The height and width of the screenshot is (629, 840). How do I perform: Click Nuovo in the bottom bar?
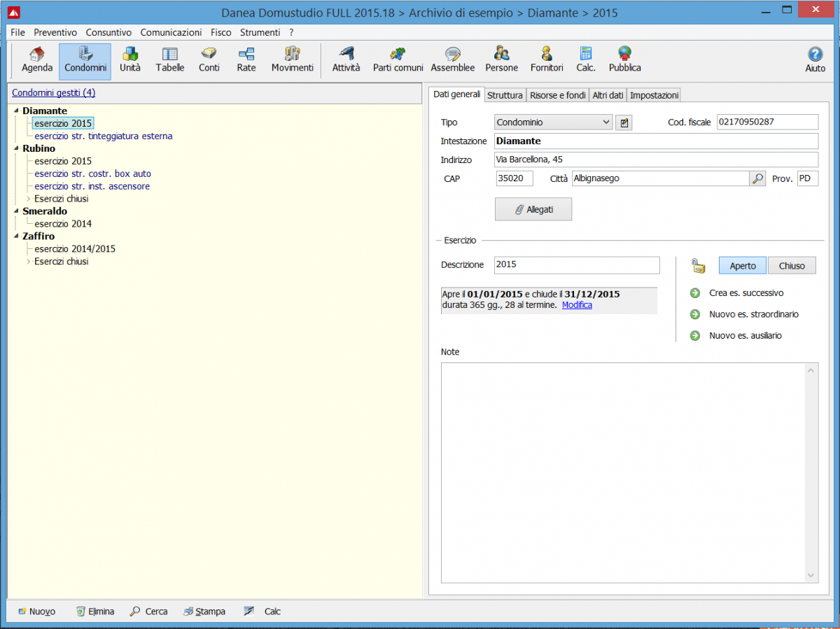pyautogui.click(x=36, y=612)
